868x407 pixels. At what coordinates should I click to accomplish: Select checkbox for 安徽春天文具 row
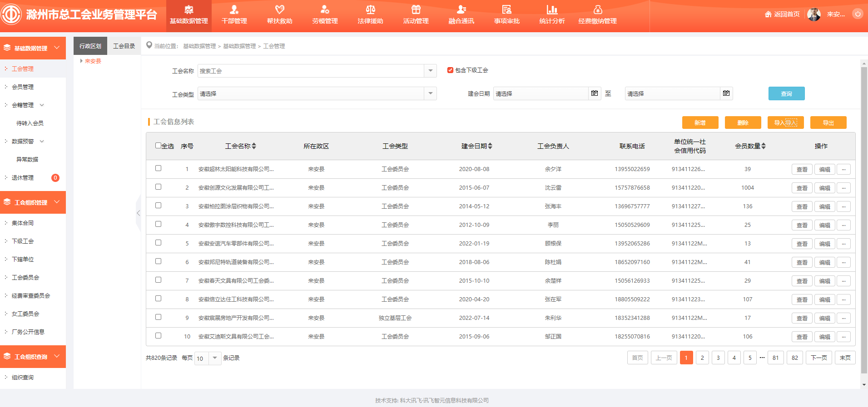(158, 280)
